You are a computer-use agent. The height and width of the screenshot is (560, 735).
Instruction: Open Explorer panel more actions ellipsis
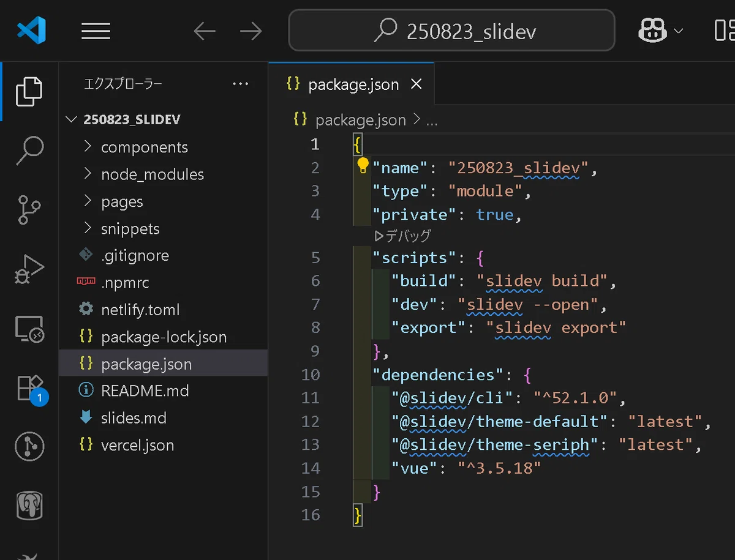click(x=241, y=84)
